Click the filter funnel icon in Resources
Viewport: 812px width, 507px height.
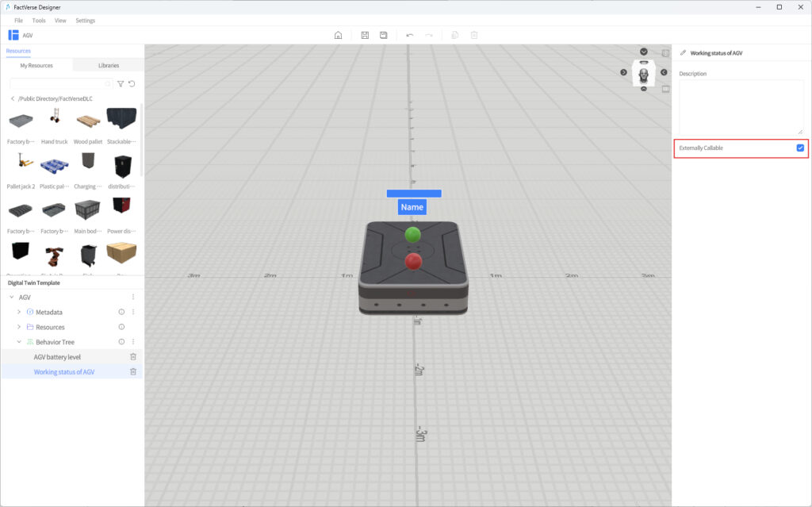pyautogui.click(x=121, y=83)
